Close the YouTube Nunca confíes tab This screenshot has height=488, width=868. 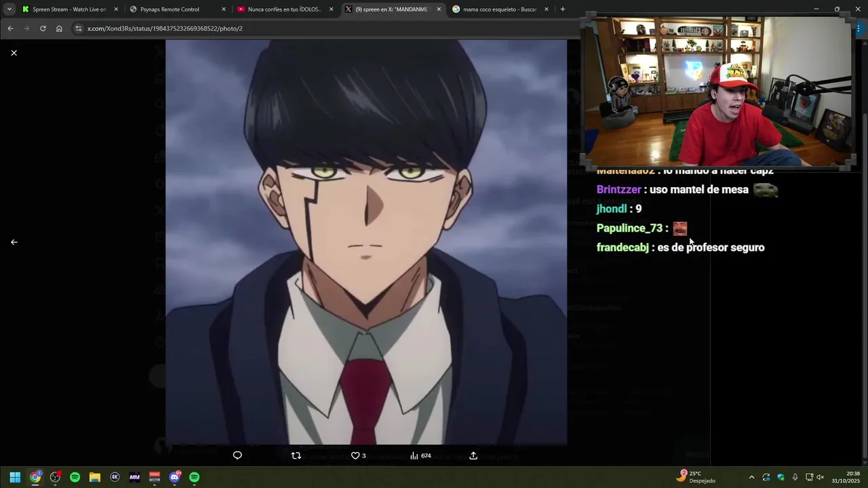pos(331,9)
